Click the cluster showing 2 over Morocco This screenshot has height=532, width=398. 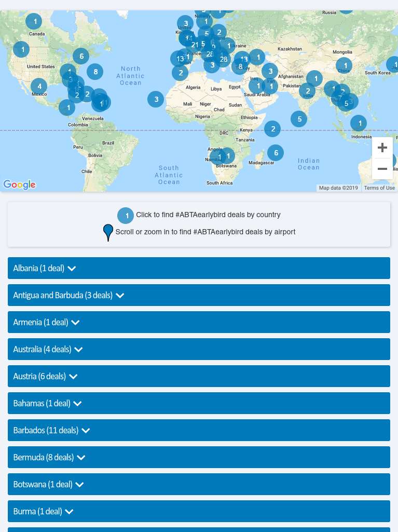[181, 73]
